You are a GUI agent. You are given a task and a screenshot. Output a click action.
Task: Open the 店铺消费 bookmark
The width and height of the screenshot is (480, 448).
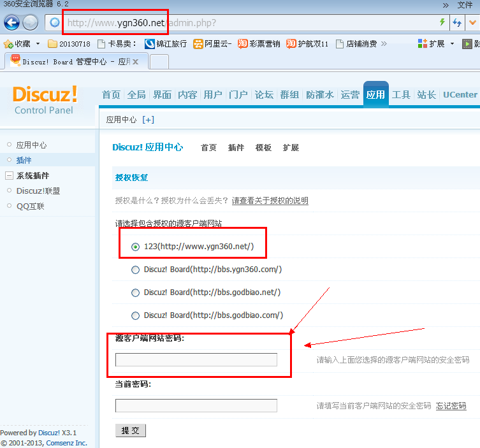(x=356, y=44)
